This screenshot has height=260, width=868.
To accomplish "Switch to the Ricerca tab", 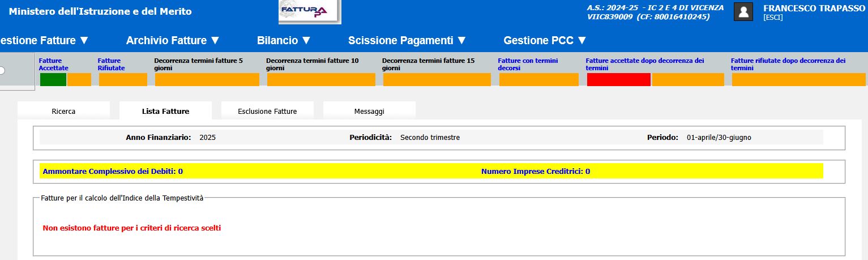I will click(63, 111).
